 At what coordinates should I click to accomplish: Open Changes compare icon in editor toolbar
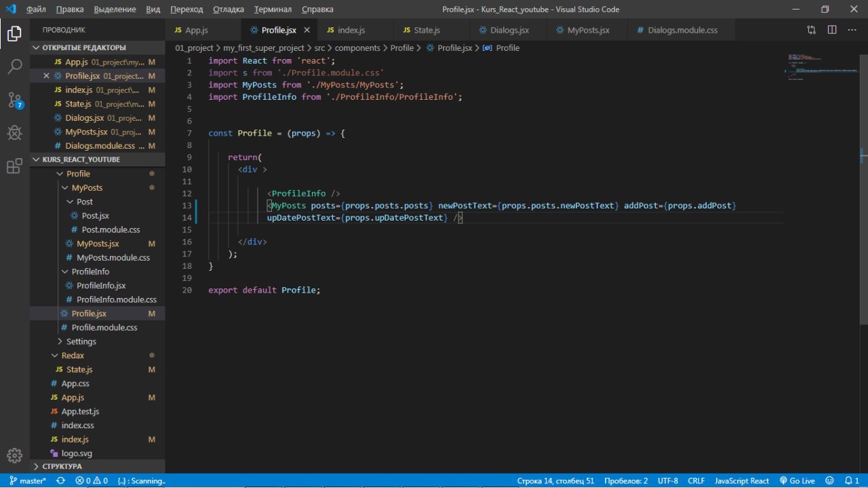coord(812,30)
